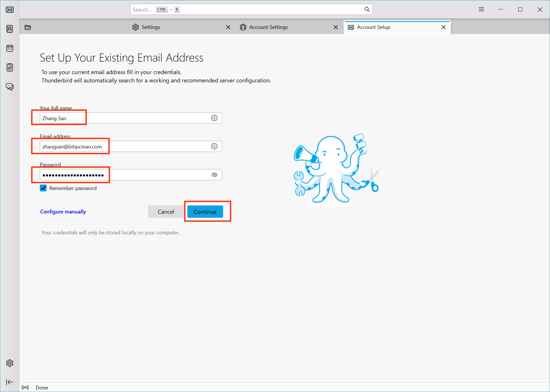The height and width of the screenshot is (392, 550).
Task: Open Settings via the sidebar gear icon
Action: click(x=10, y=363)
